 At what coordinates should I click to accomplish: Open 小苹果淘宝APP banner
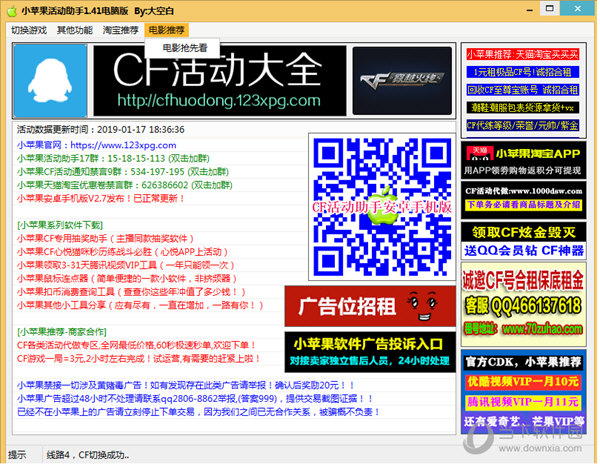pyautogui.click(x=523, y=160)
